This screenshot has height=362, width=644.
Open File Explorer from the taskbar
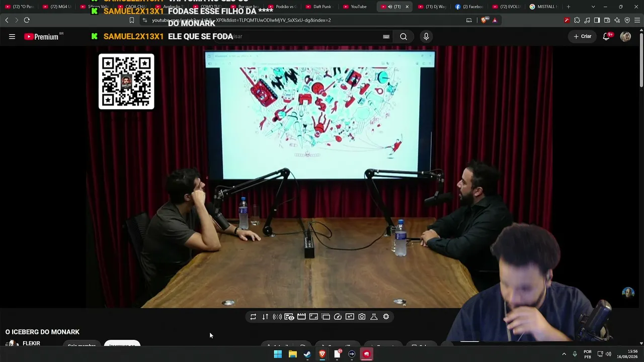tap(292, 354)
